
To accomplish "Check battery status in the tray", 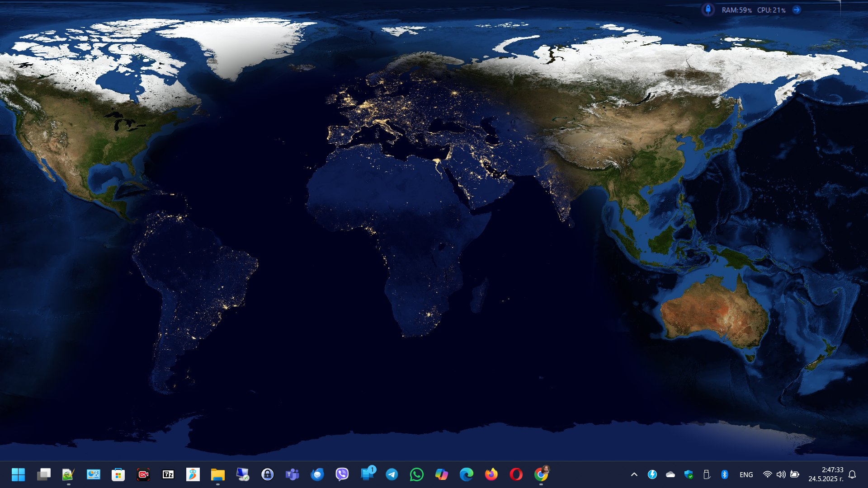I will (x=794, y=474).
